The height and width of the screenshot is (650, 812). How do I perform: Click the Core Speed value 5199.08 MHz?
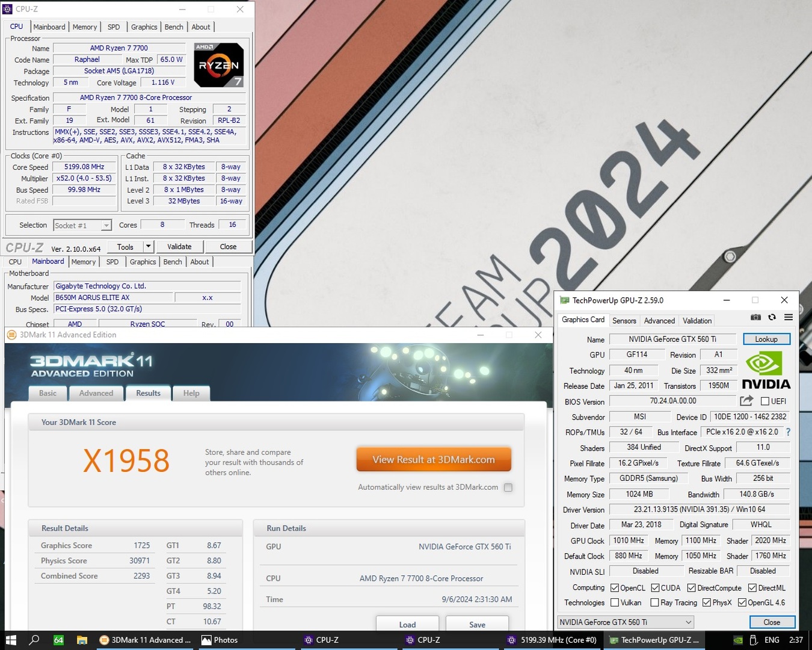click(84, 167)
